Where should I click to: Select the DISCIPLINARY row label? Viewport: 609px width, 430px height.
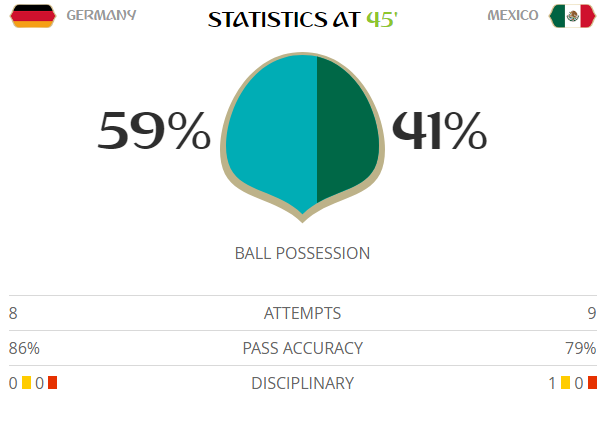[302, 383]
